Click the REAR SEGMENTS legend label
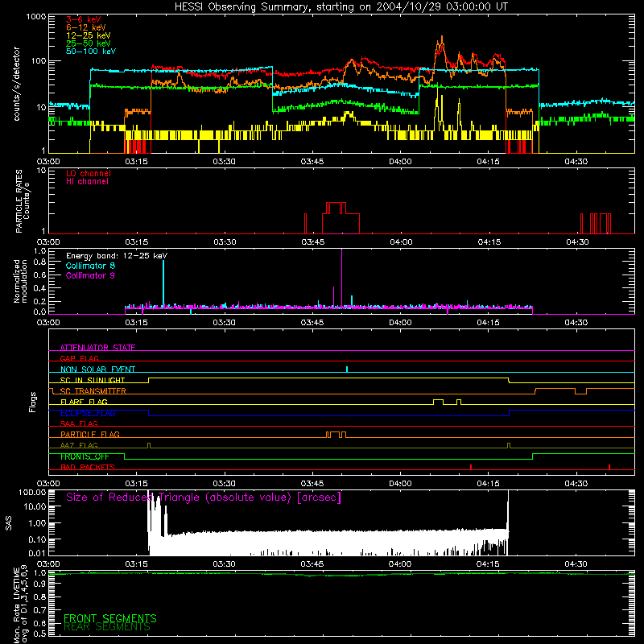This screenshot has height=644, width=644. coord(107,627)
